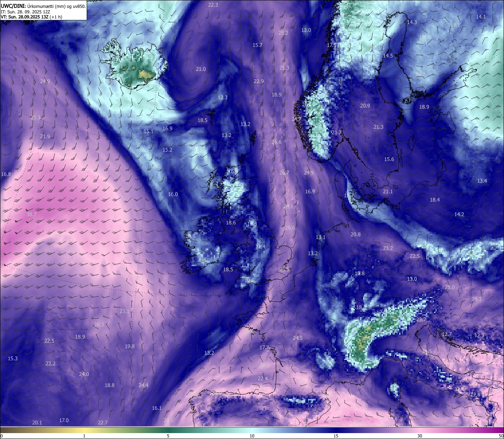
Task: Select the 16.8 value at the left edge
Action: 6,174
